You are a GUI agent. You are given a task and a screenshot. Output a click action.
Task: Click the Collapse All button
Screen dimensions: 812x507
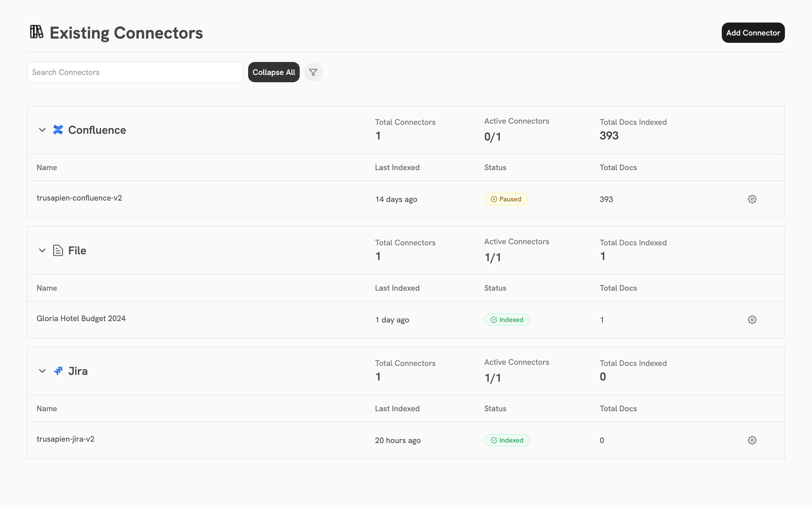coord(273,72)
